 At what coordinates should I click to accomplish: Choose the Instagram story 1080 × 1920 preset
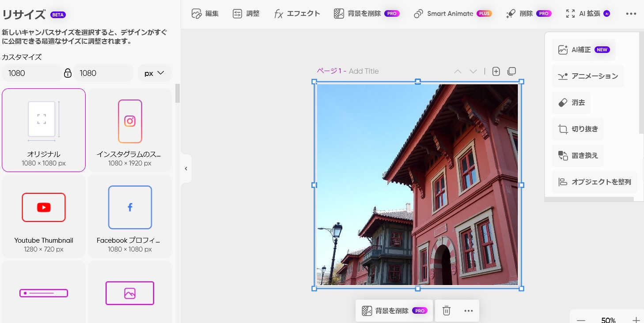click(x=130, y=130)
